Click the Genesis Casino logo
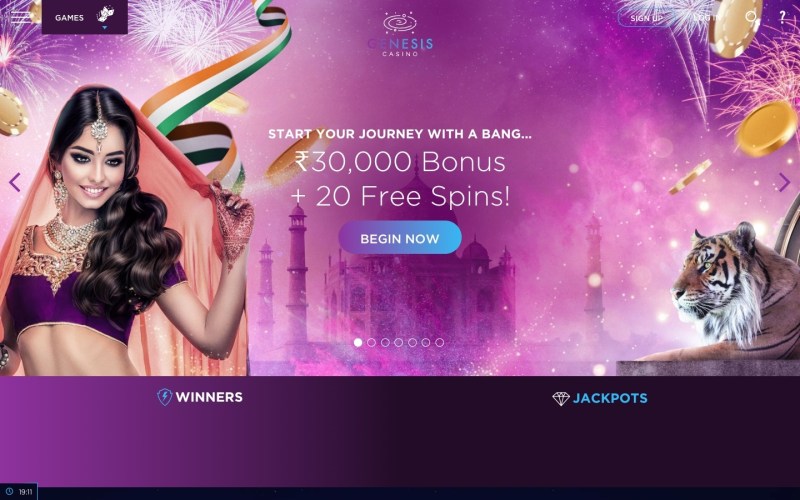Viewport: 800px width, 500px height. click(x=401, y=34)
